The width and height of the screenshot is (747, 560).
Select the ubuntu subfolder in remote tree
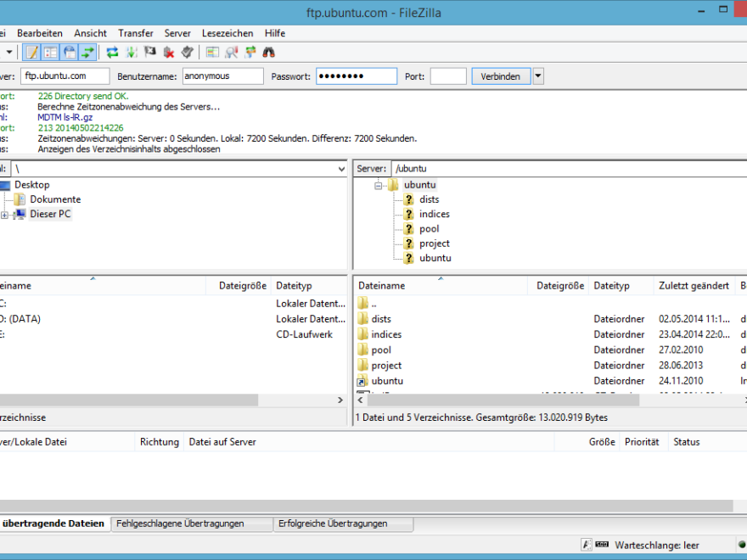(435, 258)
